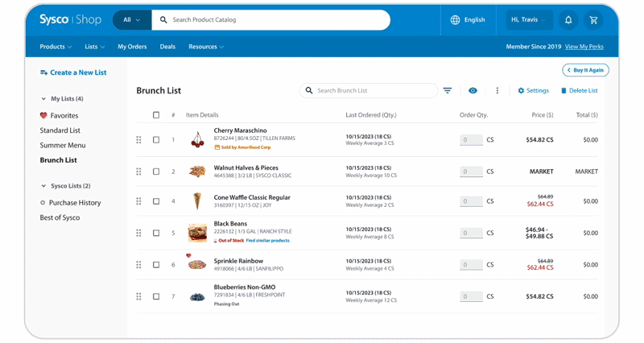The image size is (644, 343).
Task: Click the Delete List trash icon
Action: [x=563, y=90]
